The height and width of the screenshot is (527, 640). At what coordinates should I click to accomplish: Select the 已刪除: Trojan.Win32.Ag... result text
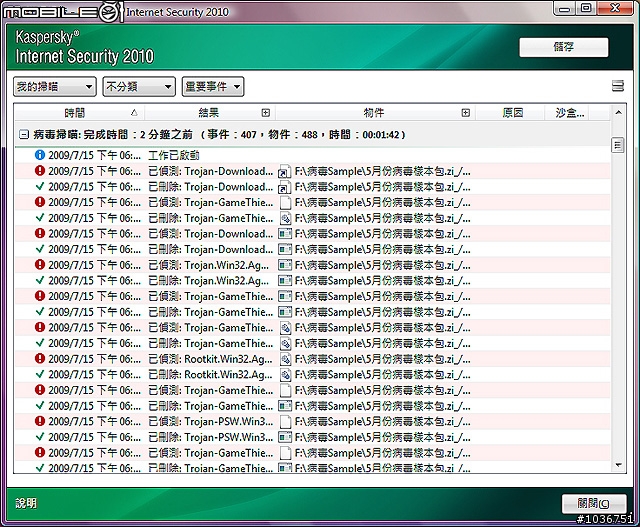[x=209, y=281]
